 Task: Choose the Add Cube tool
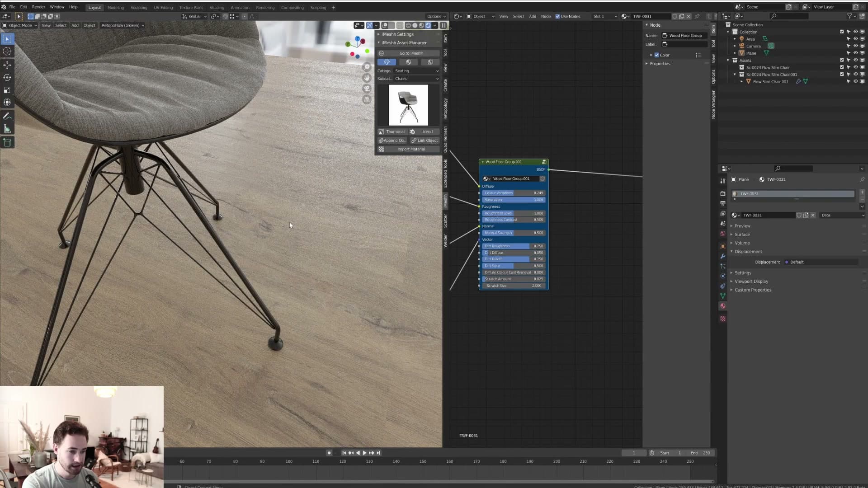pos(7,143)
